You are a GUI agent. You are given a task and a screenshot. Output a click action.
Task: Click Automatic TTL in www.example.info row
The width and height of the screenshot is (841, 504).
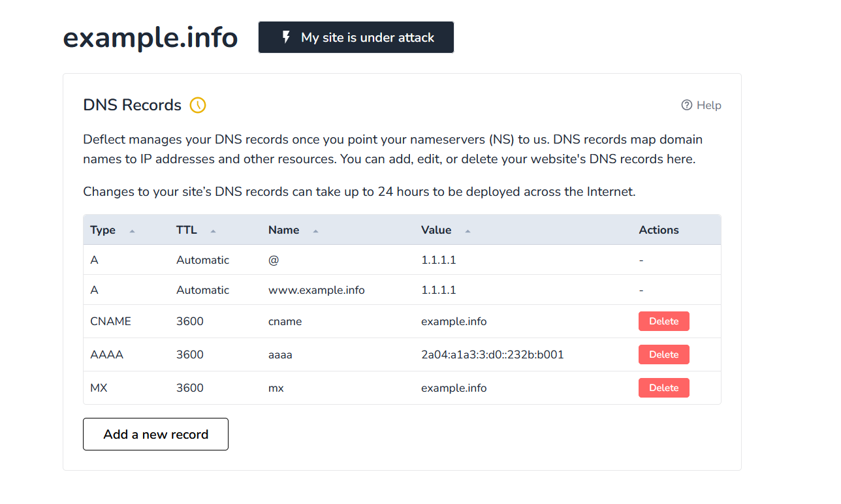pyautogui.click(x=202, y=290)
